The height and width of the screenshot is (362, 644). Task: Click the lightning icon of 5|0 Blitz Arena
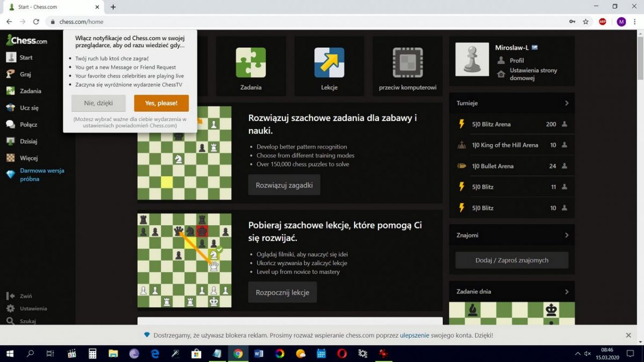[461, 124]
